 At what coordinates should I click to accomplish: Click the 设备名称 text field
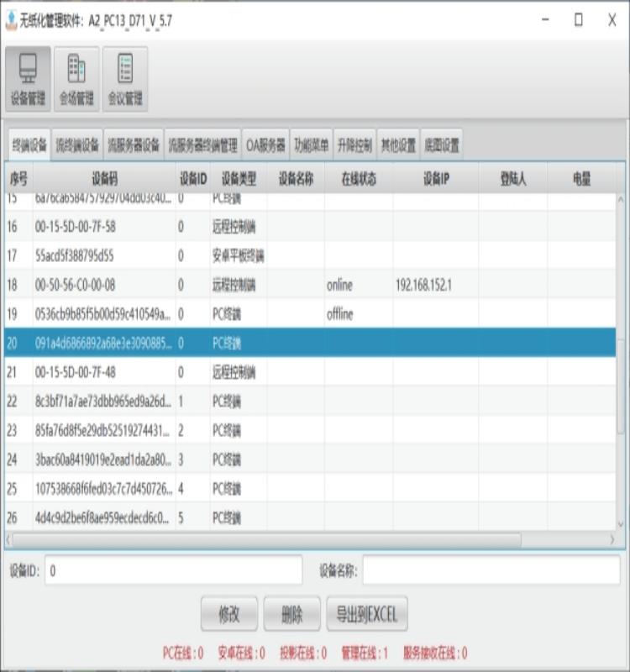click(491, 570)
